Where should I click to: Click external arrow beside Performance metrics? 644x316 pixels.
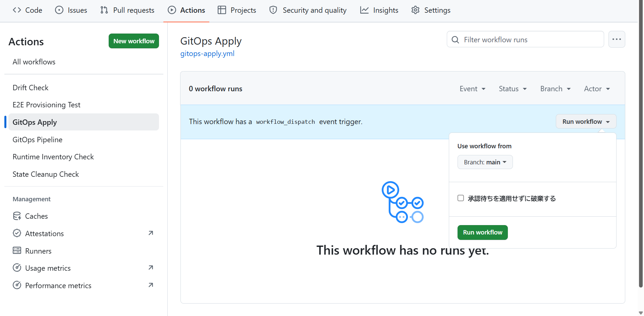point(151,285)
